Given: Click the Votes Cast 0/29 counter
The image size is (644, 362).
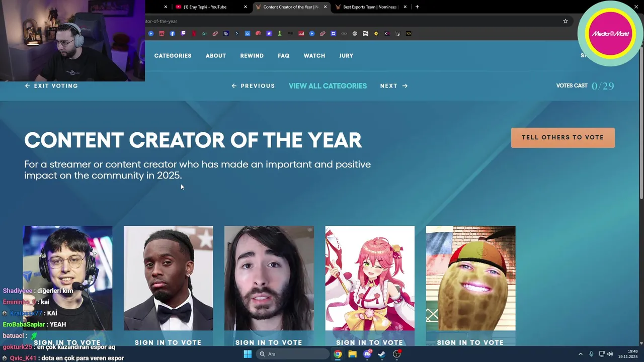Looking at the screenshot, I should [585, 86].
